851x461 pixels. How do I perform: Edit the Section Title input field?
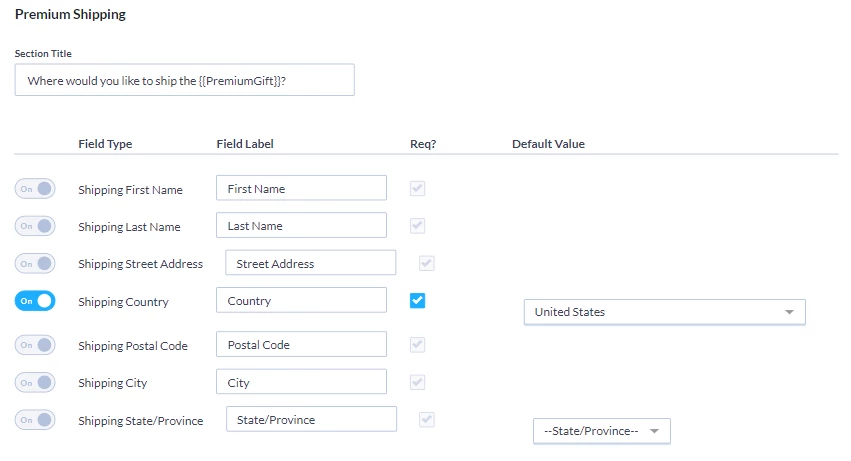tap(185, 80)
